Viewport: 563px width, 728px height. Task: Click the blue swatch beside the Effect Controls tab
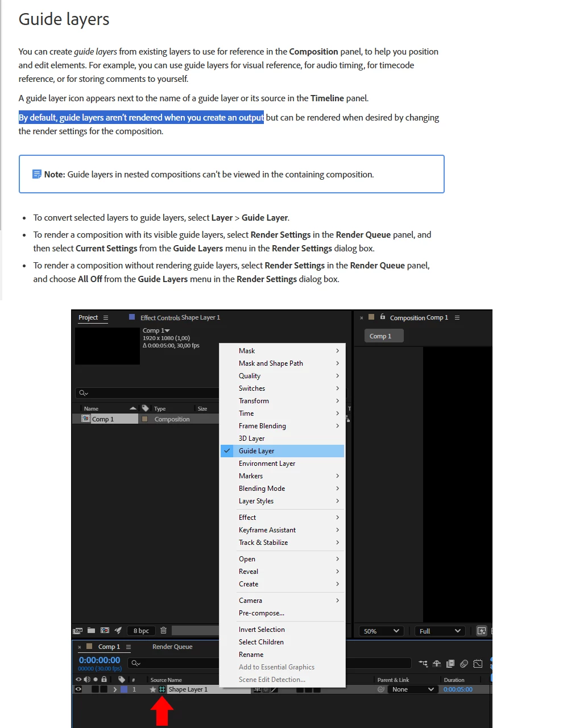pos(132,317)
